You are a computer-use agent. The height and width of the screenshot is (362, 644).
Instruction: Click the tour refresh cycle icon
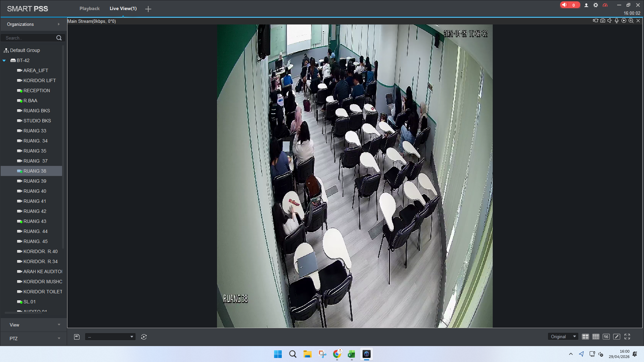(x=144, y=337)
